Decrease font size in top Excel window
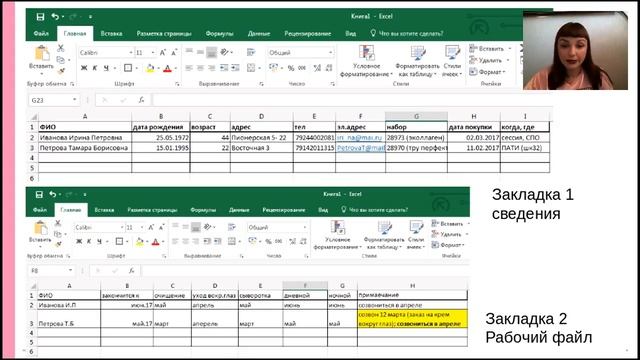Viewport: 640px width, 360px height. (174, 53)
